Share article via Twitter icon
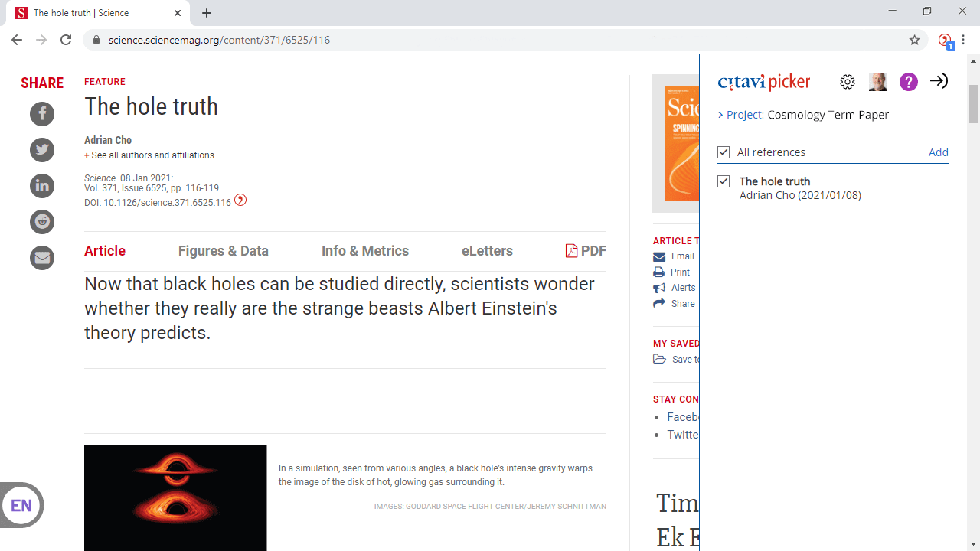 pyautogui.click(x=42, y=150)
